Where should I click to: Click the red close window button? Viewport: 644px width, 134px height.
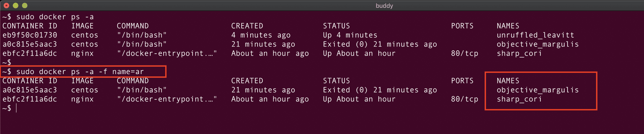coord(6,6)
